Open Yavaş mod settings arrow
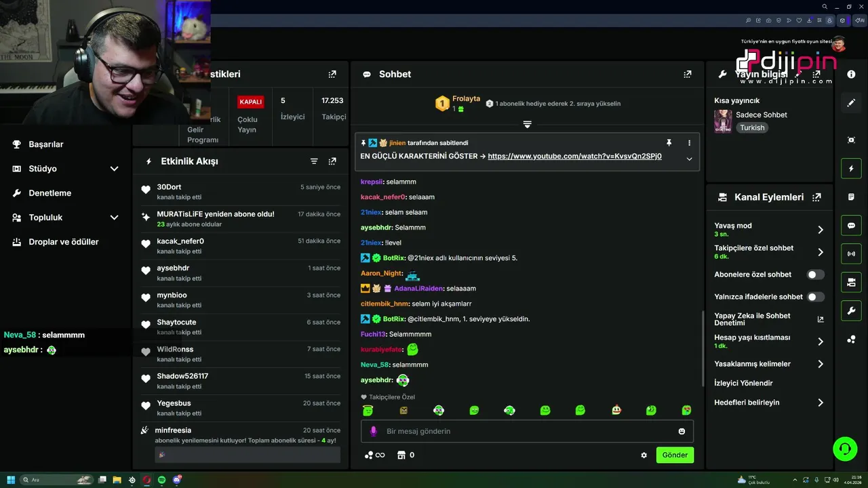This screenshot has width=868, height=488. coord(821,230)
